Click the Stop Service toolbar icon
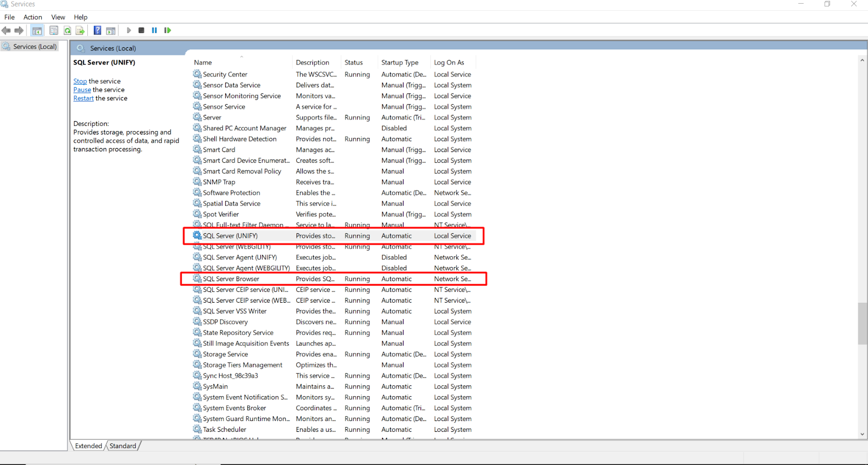The width and height of the screenshot is (868, 465). [x=141, y=30]
